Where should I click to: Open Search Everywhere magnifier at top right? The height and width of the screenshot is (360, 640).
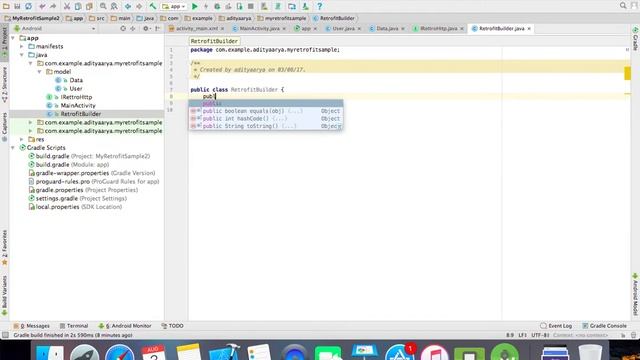coord(623,5)
